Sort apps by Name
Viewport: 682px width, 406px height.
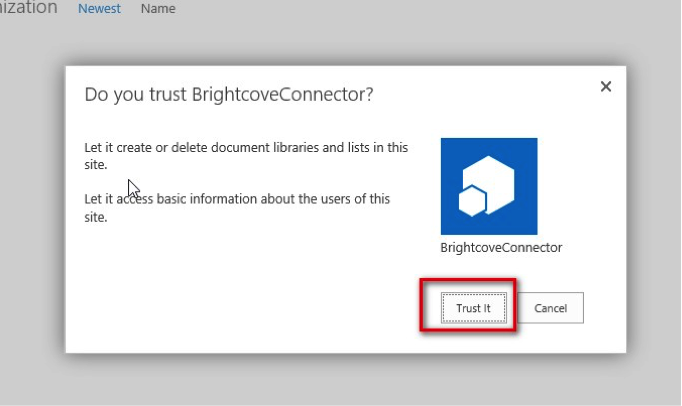(158, 9)
